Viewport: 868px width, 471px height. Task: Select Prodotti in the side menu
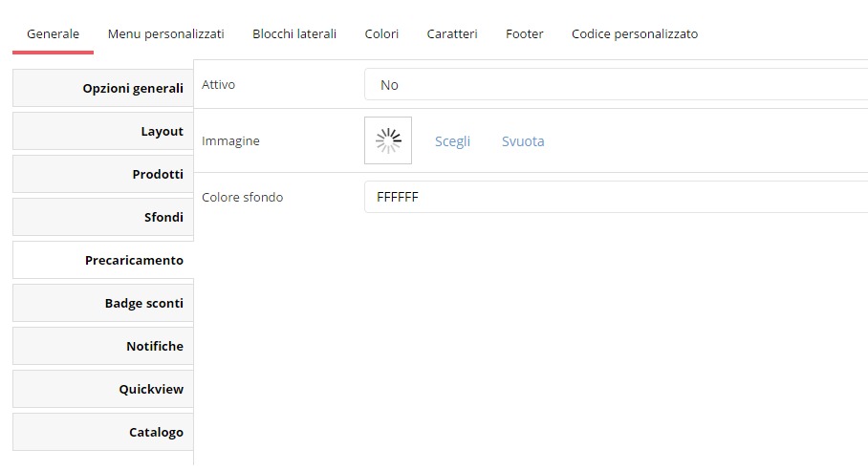[103, 174]
